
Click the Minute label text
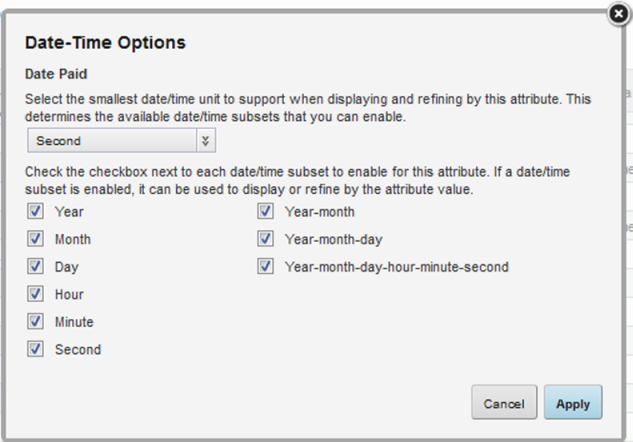74,322
